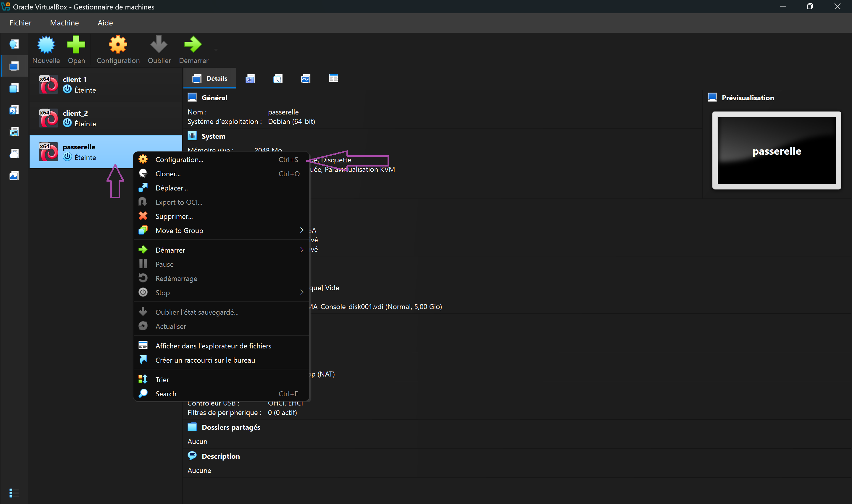The image size is (852, 504).
Task: Open an existing machine via Open
Action: [76, 49]
